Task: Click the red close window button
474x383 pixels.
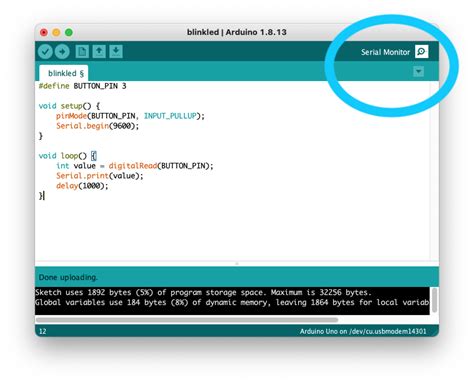Action: pos(44,32)
